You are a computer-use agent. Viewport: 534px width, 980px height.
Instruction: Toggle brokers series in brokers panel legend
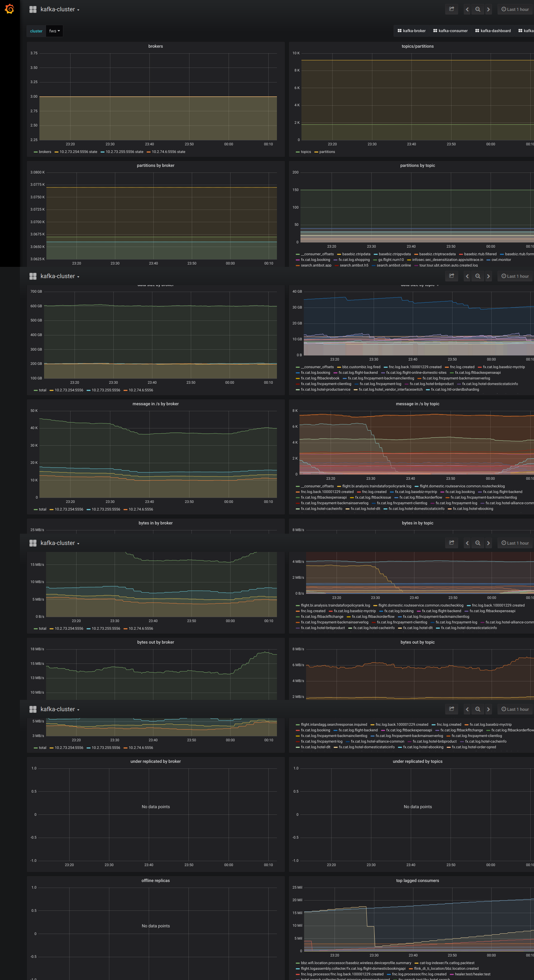(45, 152)
